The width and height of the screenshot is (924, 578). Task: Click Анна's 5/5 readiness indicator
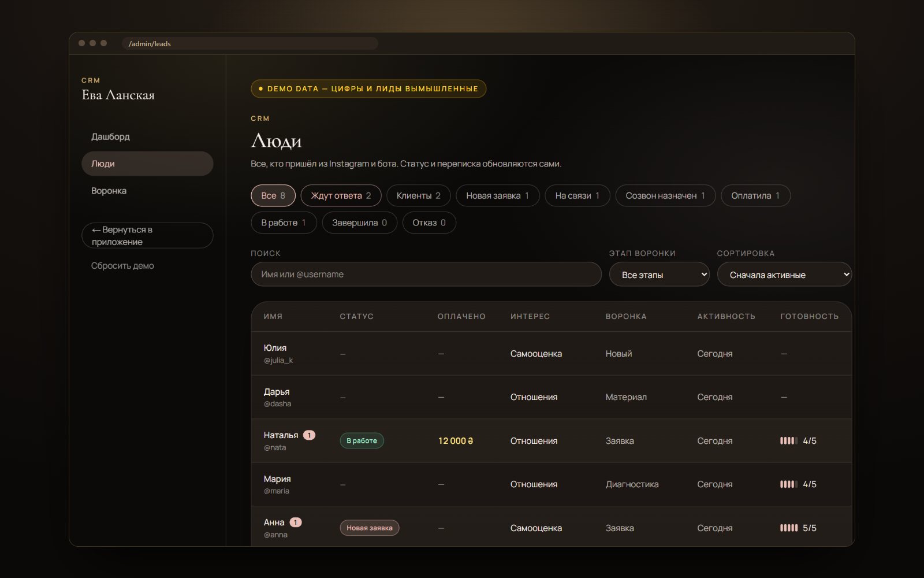[x=798, y=528]
